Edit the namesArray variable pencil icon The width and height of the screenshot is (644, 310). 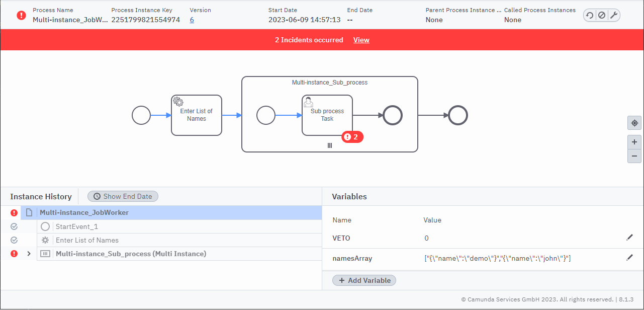pyautogui.click(x=629, y=258)
